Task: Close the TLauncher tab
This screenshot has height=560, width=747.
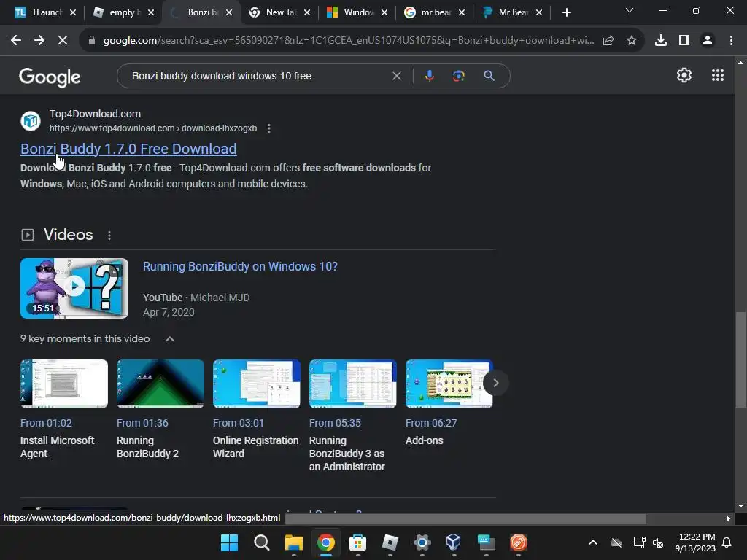Action: 73,12
